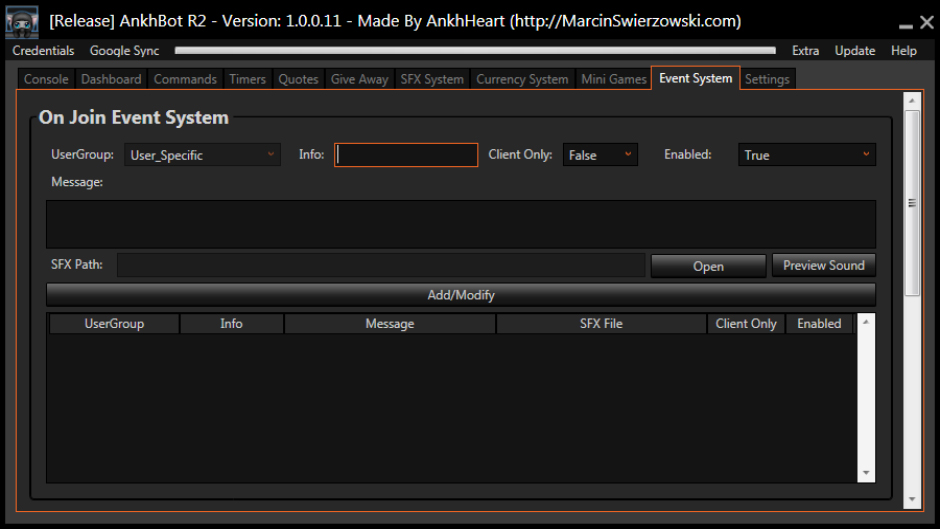Sort table by Message column header

(390, 323)
